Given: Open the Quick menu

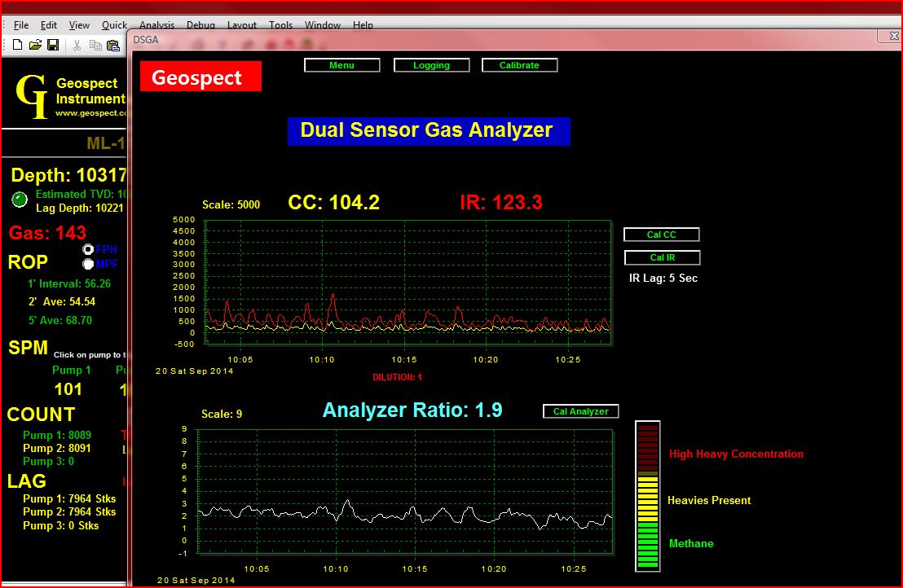Looking at the screenshot, I should coord(114,24).
